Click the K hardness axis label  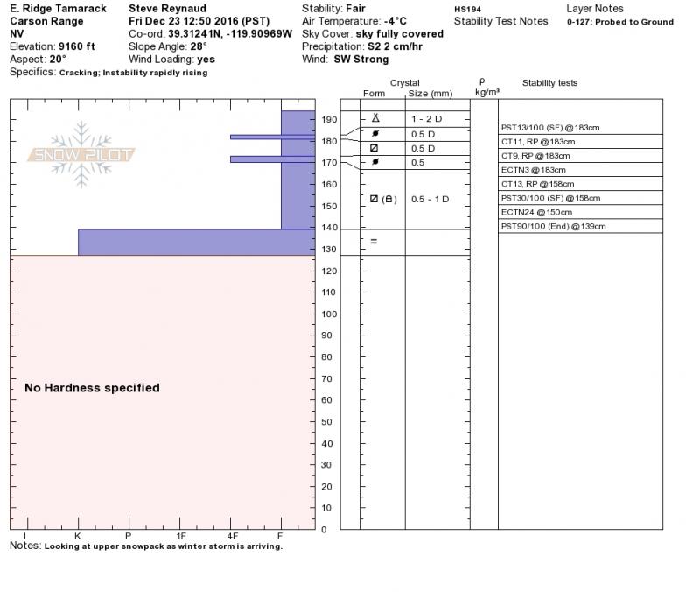pyautogui.click(x=78, y=535)
